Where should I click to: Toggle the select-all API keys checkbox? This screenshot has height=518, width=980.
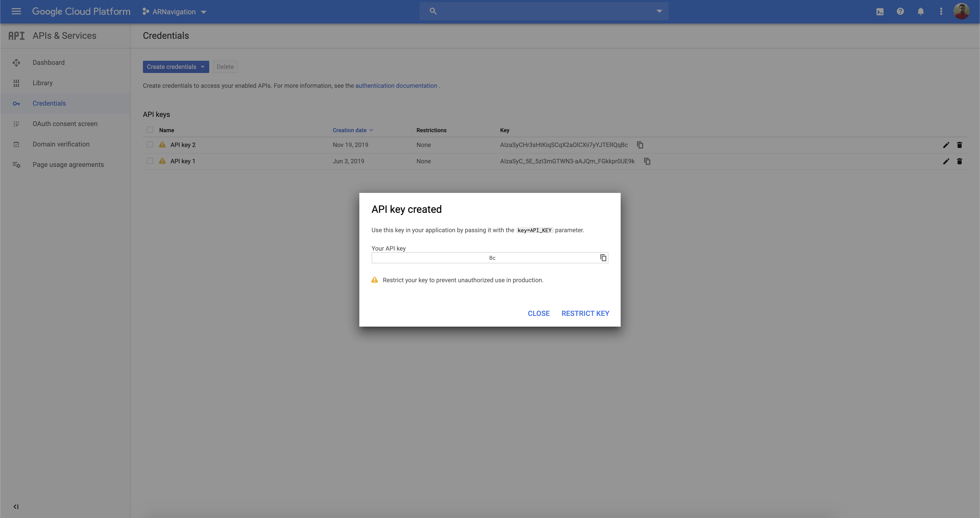[x=150, y=130]
